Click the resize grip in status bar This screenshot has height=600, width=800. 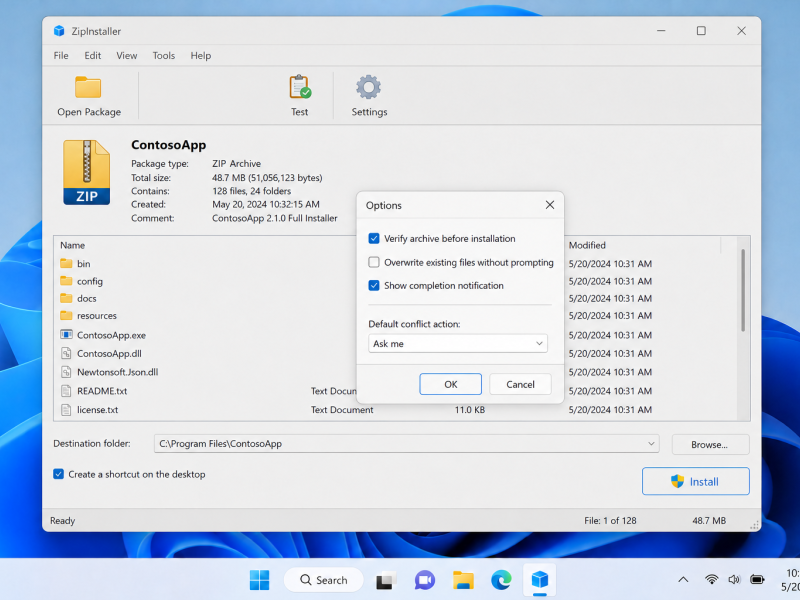(754, 525)
